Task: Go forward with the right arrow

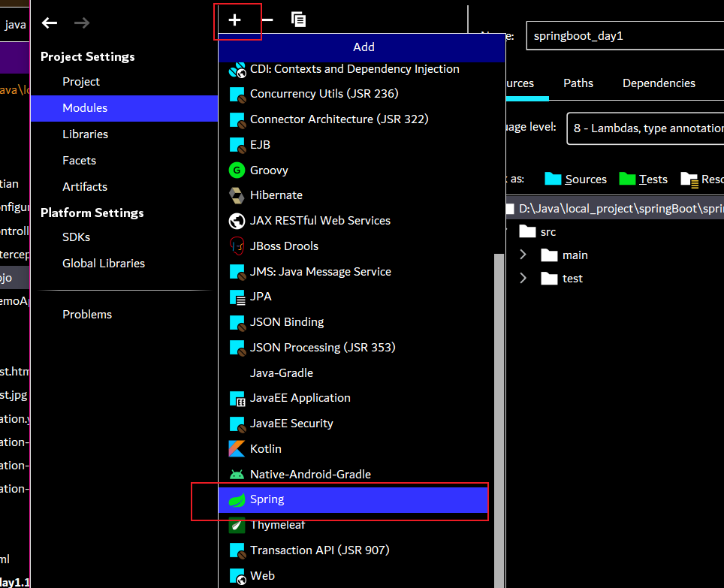Action: tap(82, 23)
